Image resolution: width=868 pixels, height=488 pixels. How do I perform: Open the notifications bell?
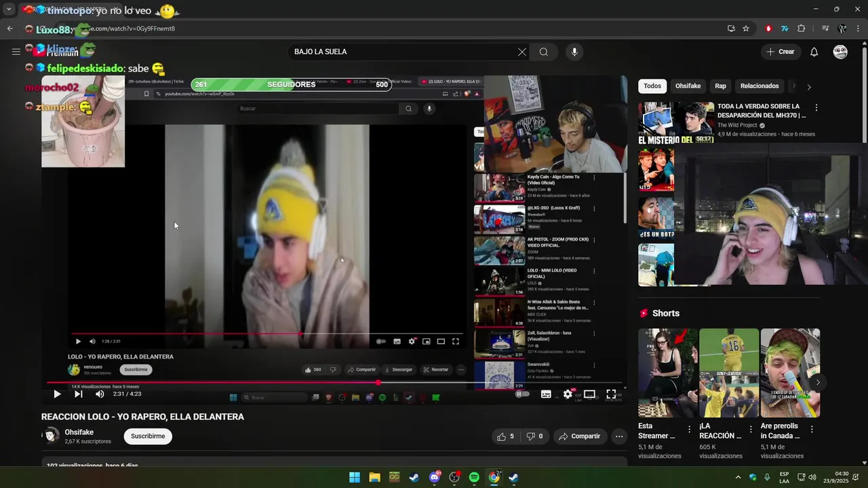coord(814,52)
